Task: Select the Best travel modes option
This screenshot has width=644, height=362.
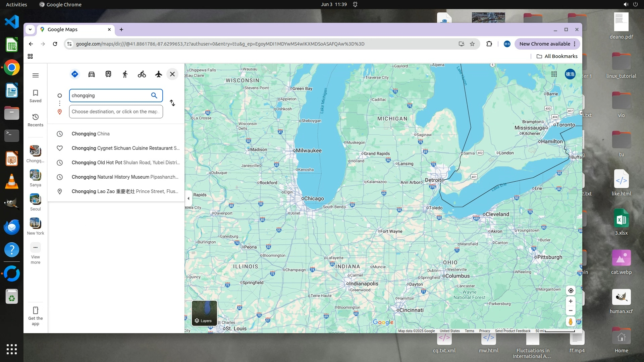Action: tap(75, 74)
